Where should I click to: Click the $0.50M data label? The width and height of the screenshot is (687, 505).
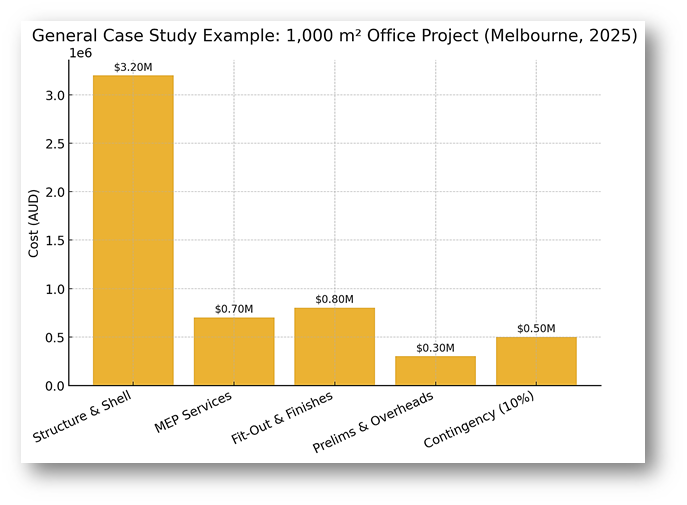(536, 329)
